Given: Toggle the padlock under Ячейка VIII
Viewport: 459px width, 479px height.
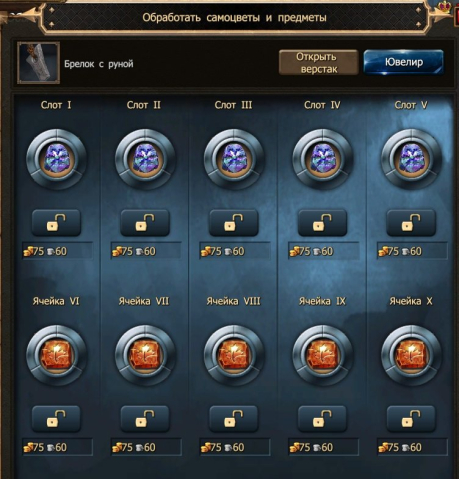Looking at the screenshot, I should (234, 419).
